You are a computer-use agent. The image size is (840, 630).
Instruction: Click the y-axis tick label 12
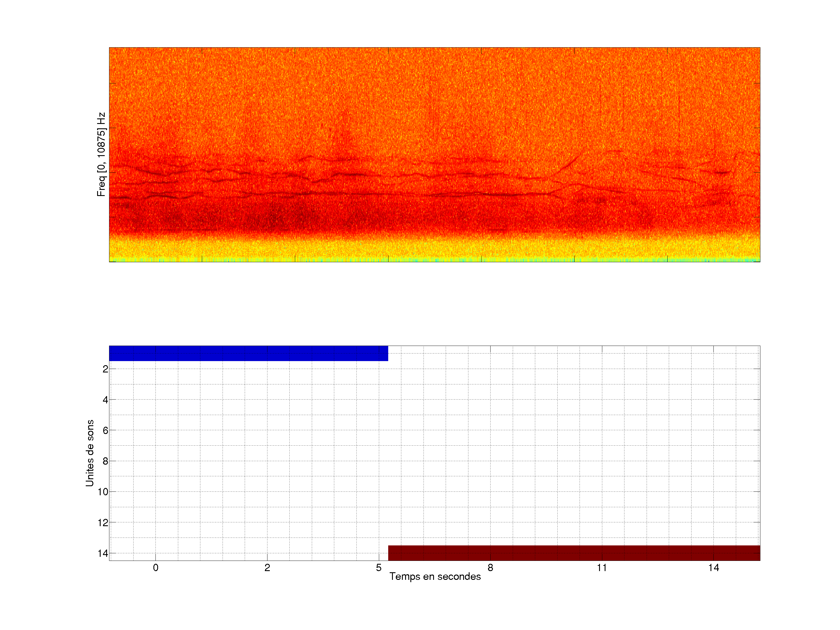click(103, 523)
